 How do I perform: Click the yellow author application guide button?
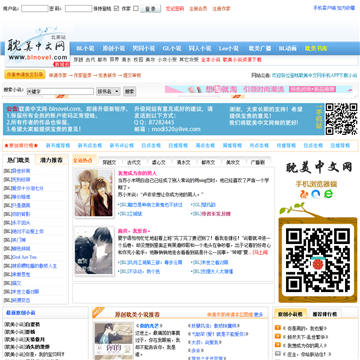pos(25,75)
